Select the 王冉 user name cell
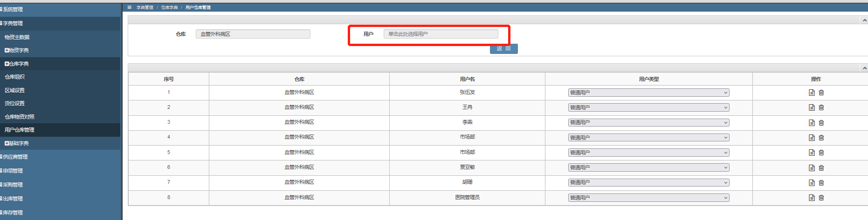Screen dimensions: 868x220 point(467,107)
